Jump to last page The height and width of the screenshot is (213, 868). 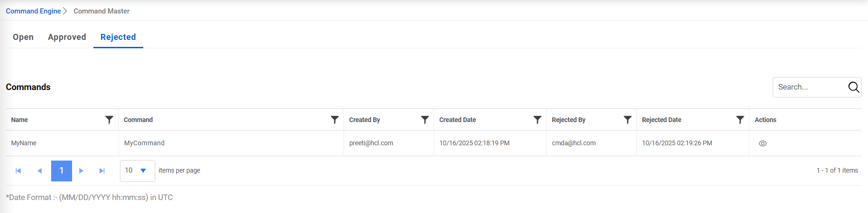[102, 171]
